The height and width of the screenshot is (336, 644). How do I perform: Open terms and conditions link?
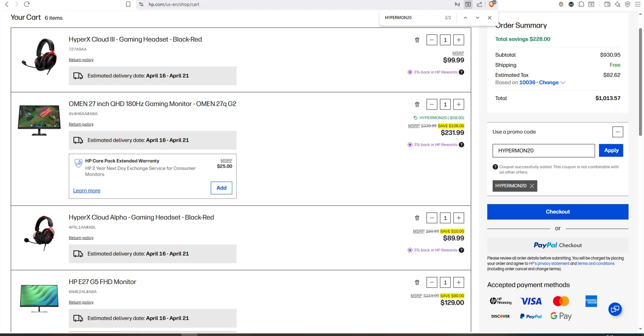click(x=596, y=263)
